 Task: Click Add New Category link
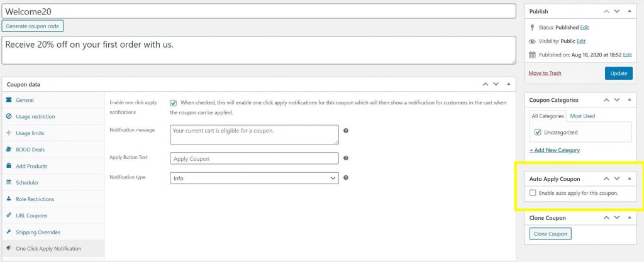click(x=555, y=150)
